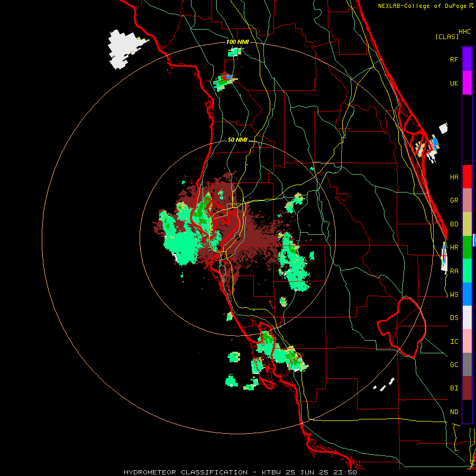Click the HA red legend swatch
The width and height of the screenshot is (476, 476).
click(467, 177)
